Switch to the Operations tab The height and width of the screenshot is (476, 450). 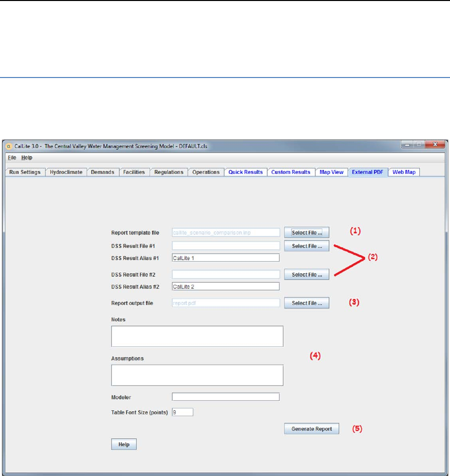click(206, 172)
